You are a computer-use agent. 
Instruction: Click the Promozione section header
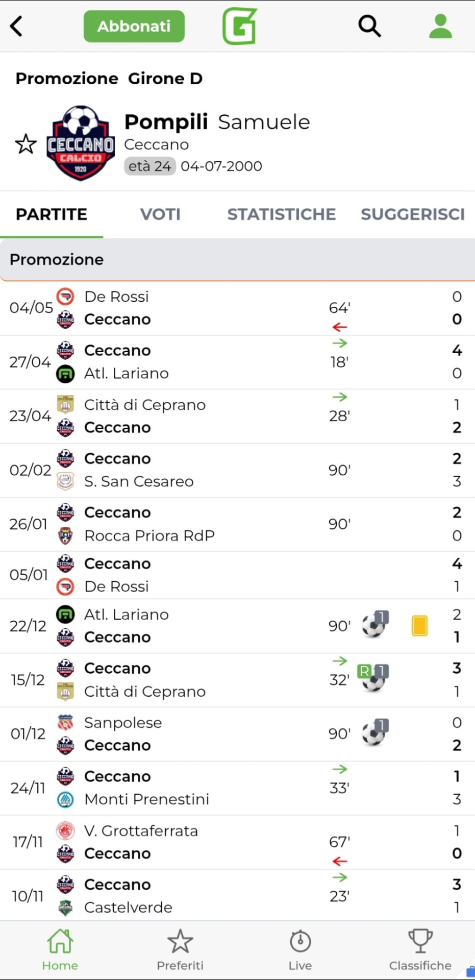tap(237, 259)
